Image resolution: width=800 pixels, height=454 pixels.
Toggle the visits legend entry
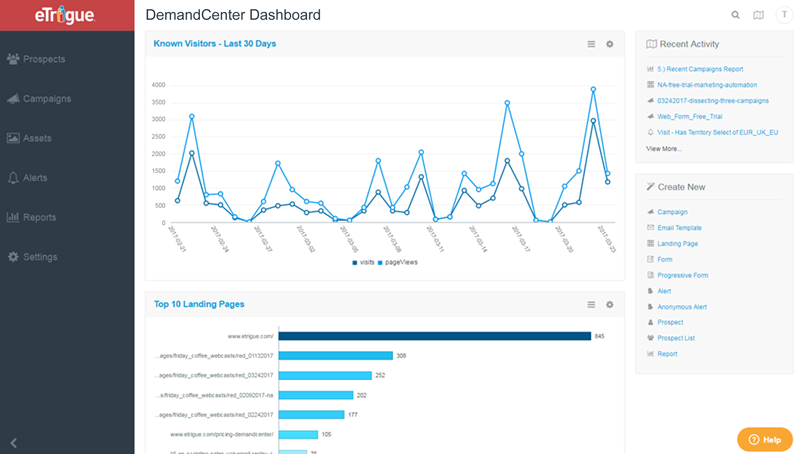tap(363, 262)
